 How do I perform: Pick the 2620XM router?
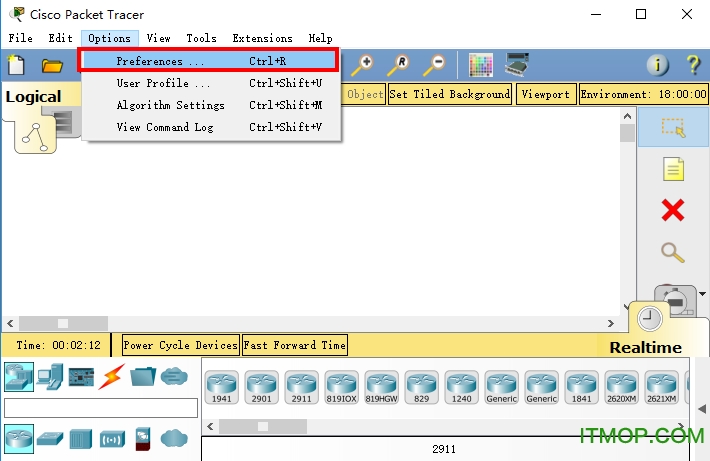[621, 387]
